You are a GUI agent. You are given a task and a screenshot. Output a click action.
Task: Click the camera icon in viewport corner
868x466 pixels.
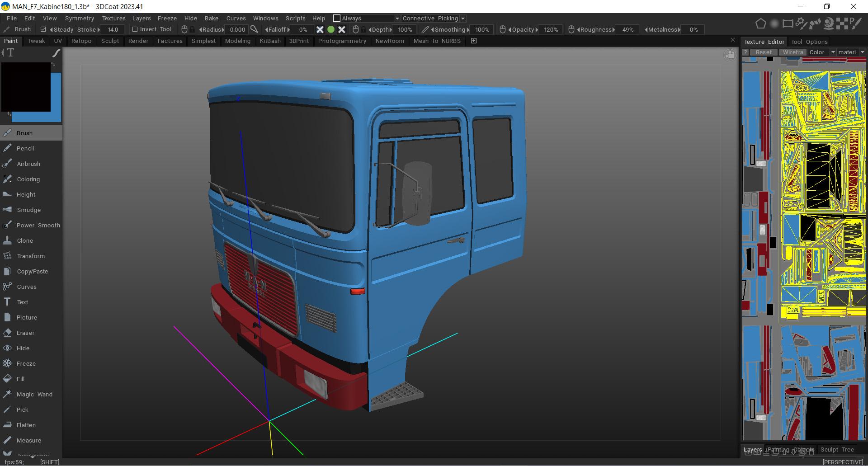coord(730,55)
